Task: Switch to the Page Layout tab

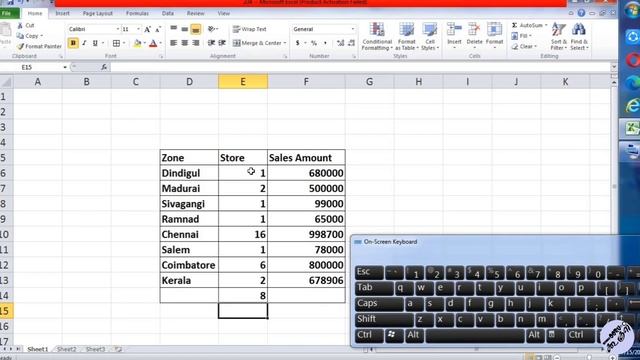Action: tap(98, 13)
